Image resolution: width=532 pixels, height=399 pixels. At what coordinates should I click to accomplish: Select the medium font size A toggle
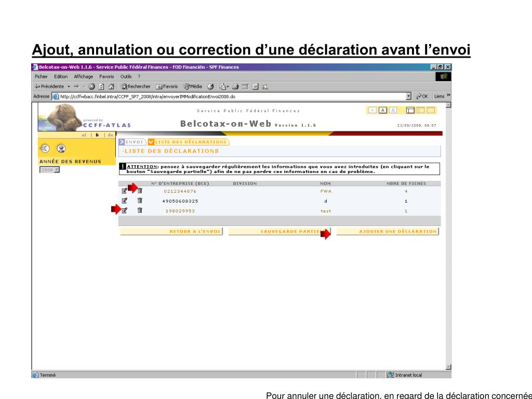point(383,110)
